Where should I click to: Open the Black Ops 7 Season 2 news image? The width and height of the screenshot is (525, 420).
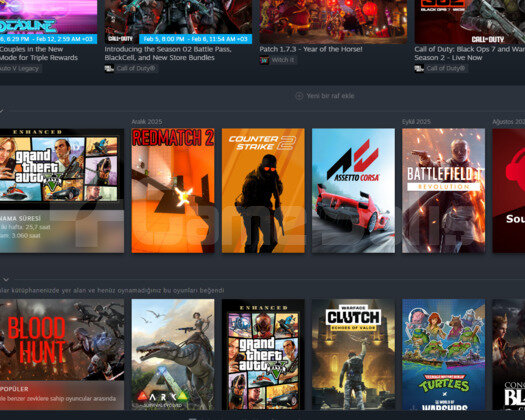point(470,22)
